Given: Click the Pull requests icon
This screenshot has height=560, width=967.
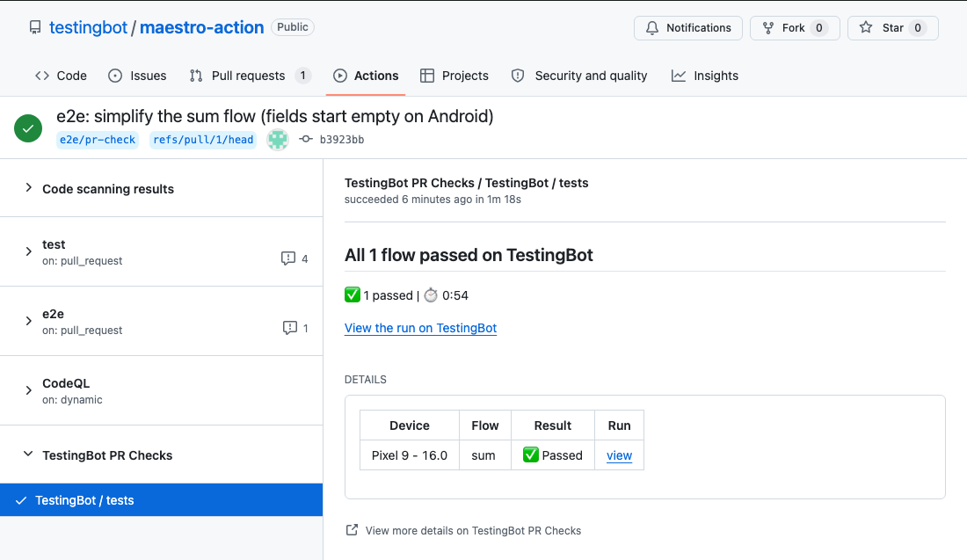Looking at the screenshot, I should coord(196,76).
